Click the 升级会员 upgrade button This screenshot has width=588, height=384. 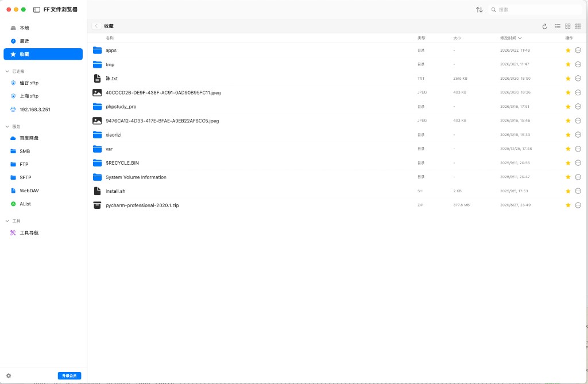point(69,375)
